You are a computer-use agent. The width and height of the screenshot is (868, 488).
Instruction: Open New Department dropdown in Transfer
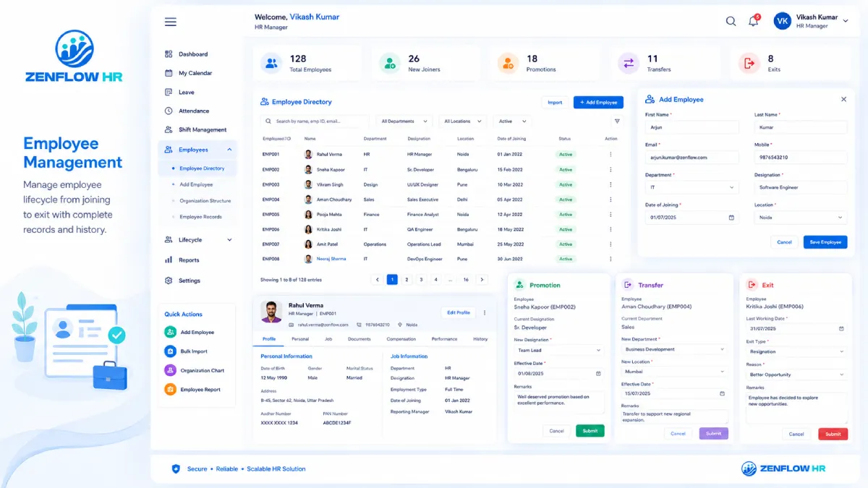pos(674,349)
